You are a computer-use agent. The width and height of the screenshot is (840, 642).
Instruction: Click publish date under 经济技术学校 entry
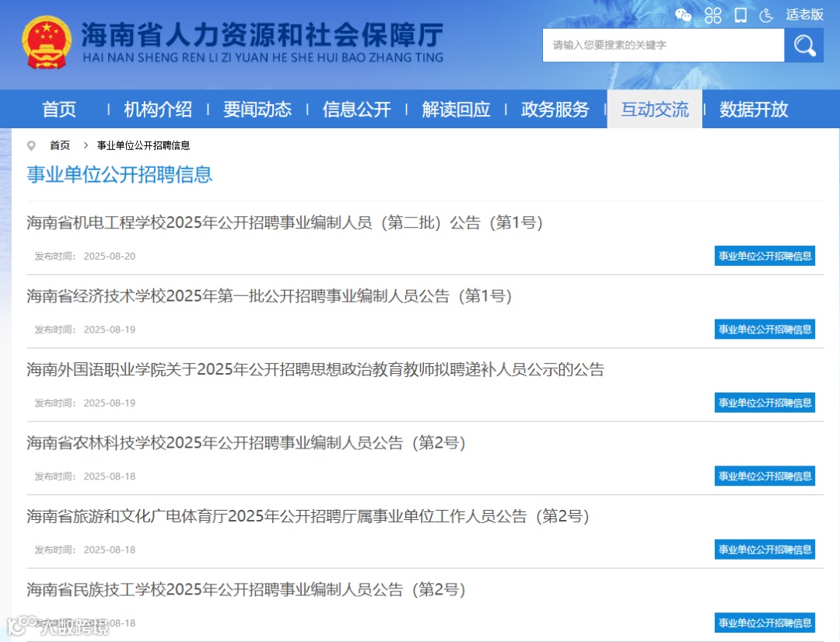click(x=110, y=330)
